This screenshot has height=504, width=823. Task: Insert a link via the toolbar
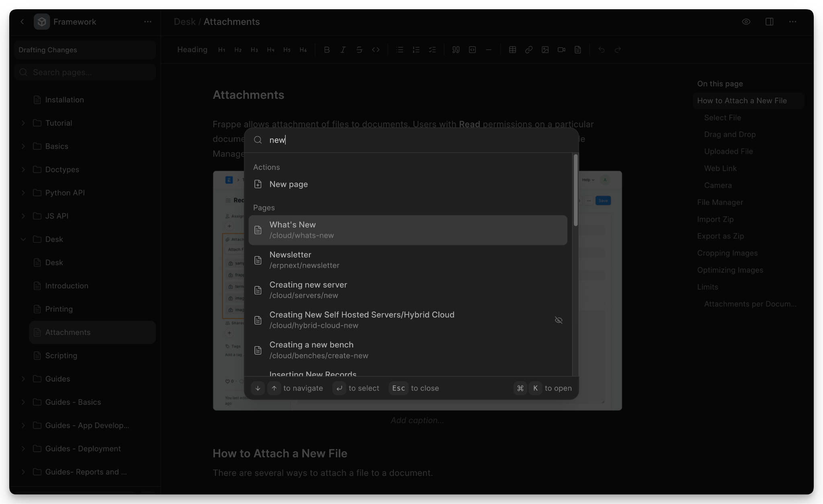click(x=529, y=50)
